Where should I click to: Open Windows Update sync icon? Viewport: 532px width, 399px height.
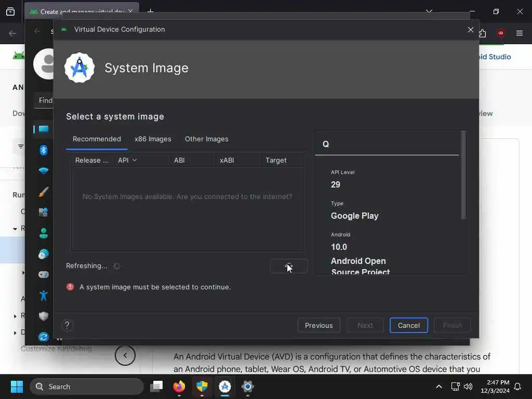pyautogui.click(x=44, y=337)
